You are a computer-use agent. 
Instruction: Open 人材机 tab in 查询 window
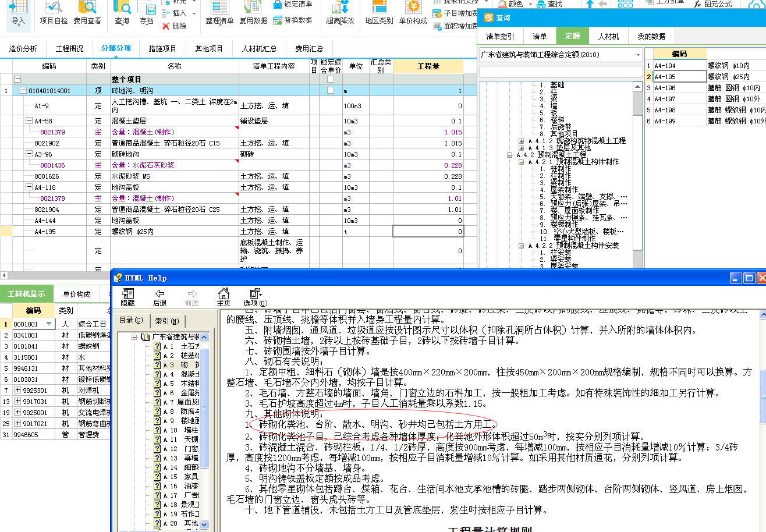pyautogui.click(x=608, y=36)
